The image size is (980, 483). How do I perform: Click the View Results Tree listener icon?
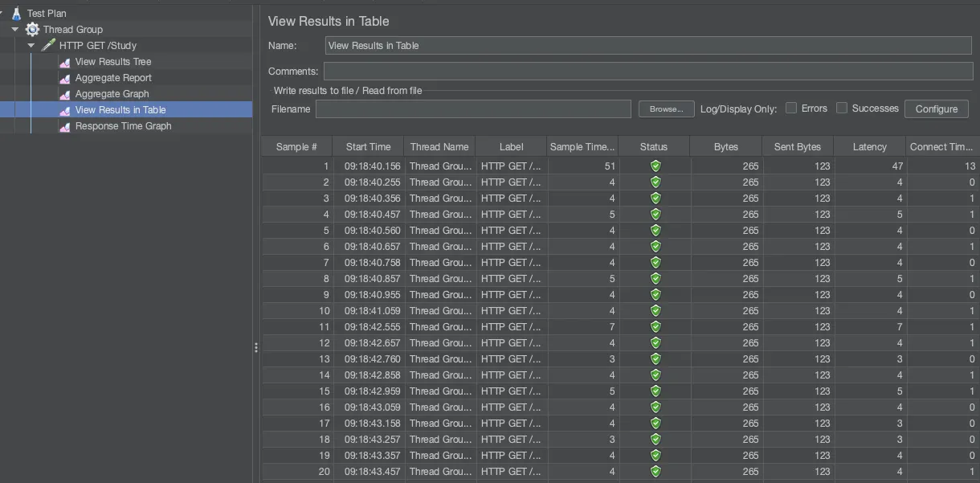tap(64, 62)
